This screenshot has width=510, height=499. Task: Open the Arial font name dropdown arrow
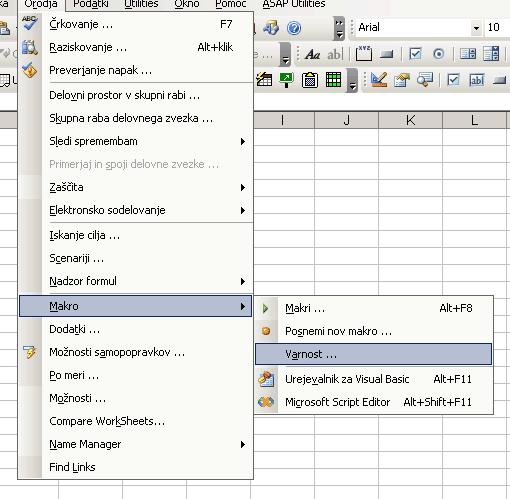[476, 28]
